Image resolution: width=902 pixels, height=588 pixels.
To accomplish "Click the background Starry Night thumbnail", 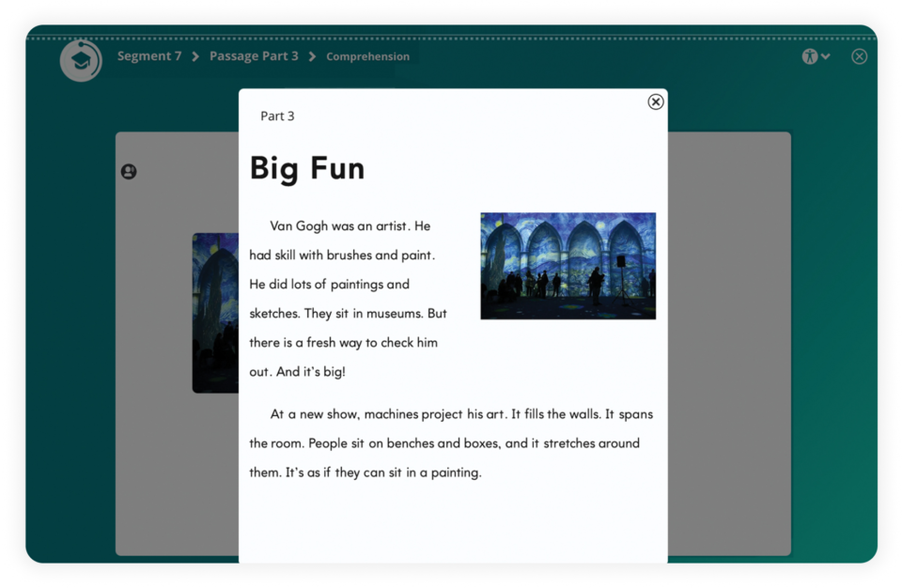I will pos(215,313).
